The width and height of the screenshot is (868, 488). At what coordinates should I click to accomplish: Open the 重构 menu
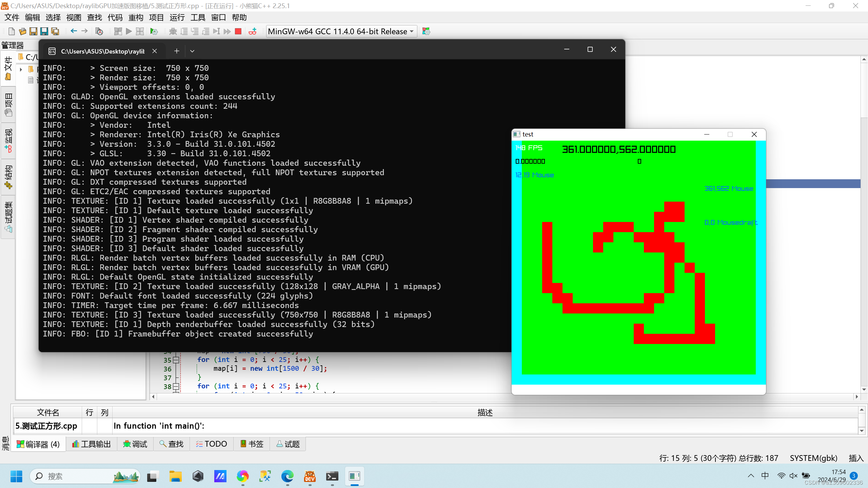click(x=136, y=17)
